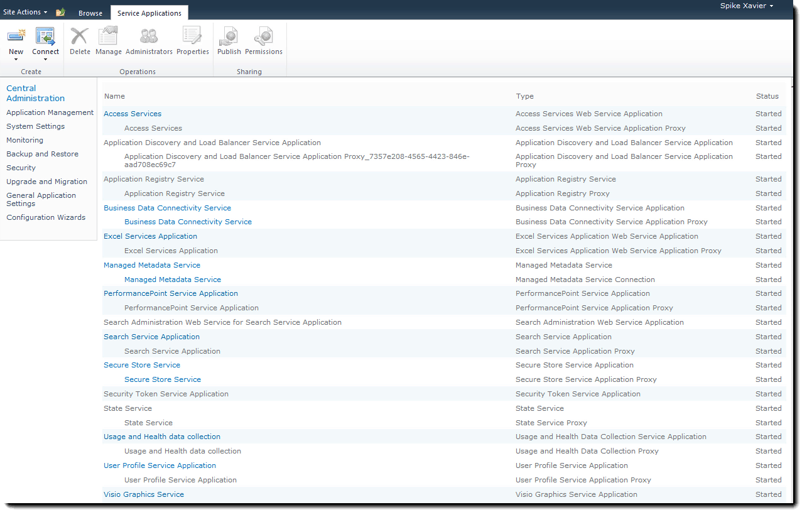Select the Application Discovery and Load Balancer Service Application row
This screenshot has width=812, height=522.
[x=443, y=143]
